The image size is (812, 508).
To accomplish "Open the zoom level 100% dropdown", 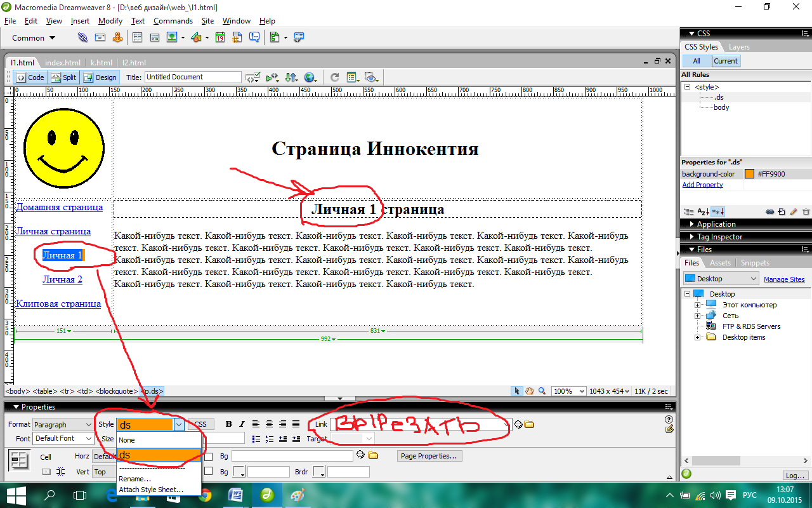I will coord(568,391).
